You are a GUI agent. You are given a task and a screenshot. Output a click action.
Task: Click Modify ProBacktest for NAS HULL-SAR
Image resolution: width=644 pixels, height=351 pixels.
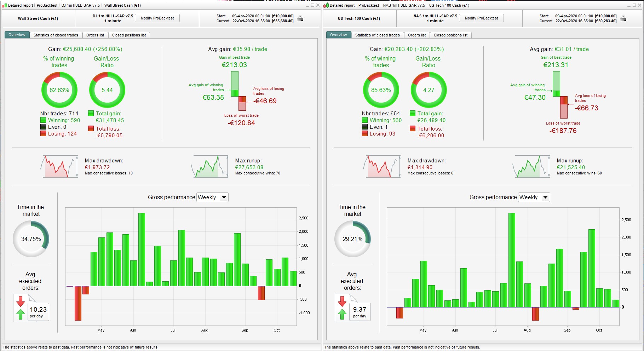click(481, 18)
